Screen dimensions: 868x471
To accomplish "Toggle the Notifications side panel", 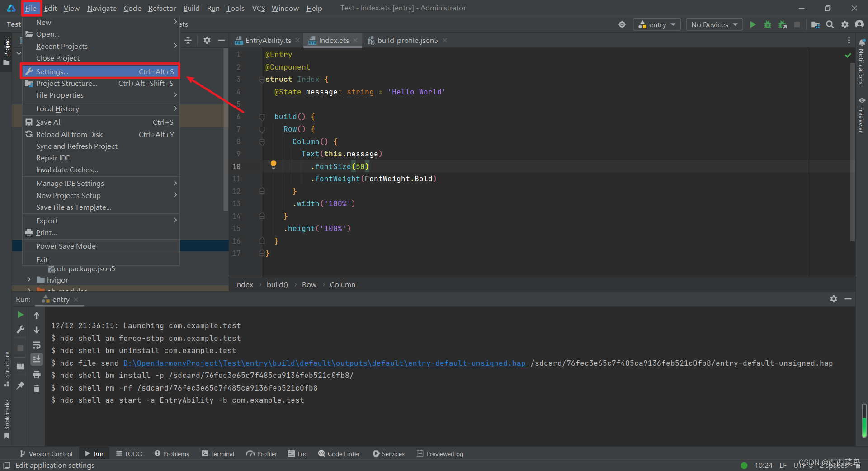I will pos(862,62).
